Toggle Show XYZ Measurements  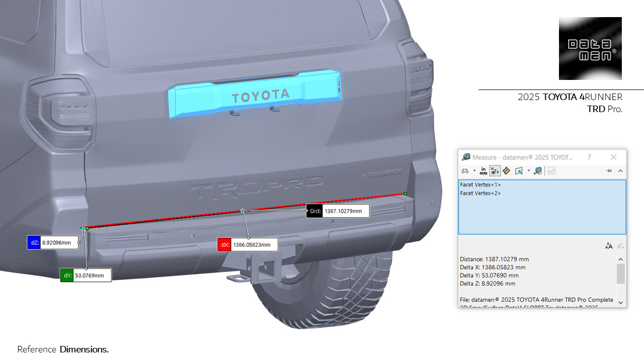[495, 171]
